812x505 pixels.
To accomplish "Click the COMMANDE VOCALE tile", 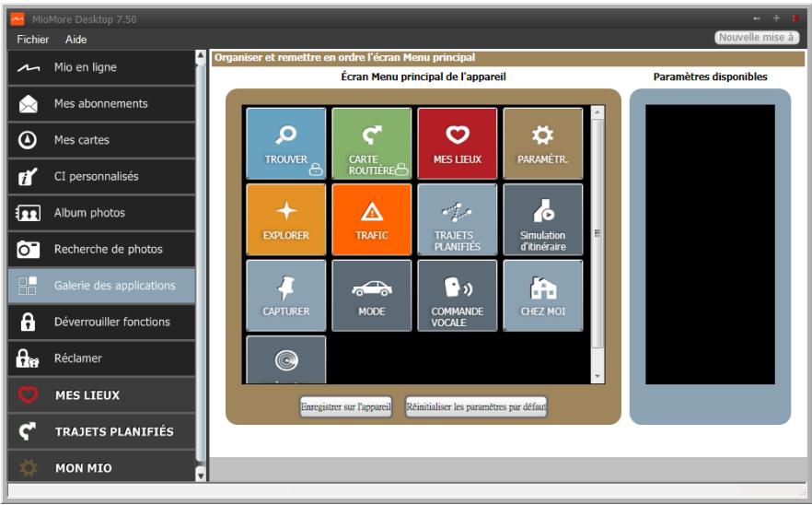I will pos(458,295).
